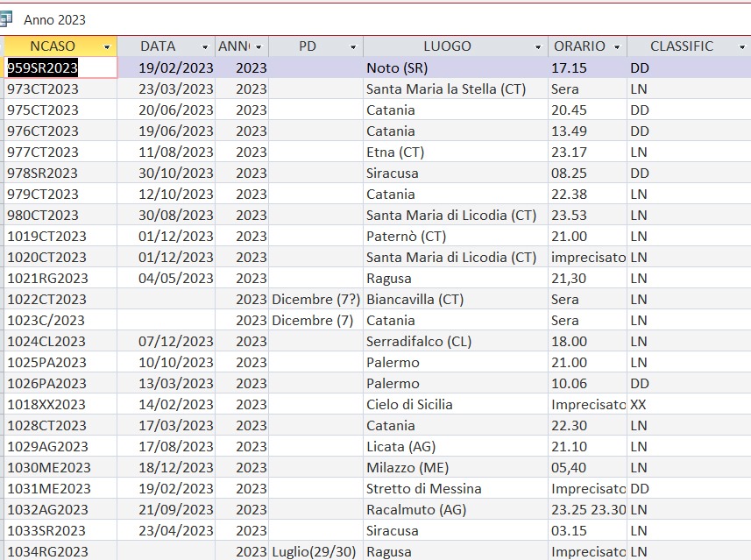Select cell 1019CT2023

pyautogui.click(x=60, y=237)
